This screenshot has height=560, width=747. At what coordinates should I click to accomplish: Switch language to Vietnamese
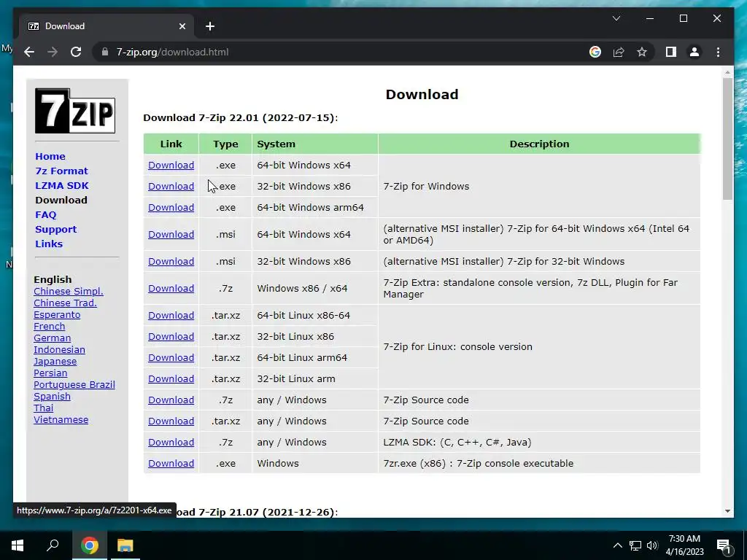[x=61, y=419]
